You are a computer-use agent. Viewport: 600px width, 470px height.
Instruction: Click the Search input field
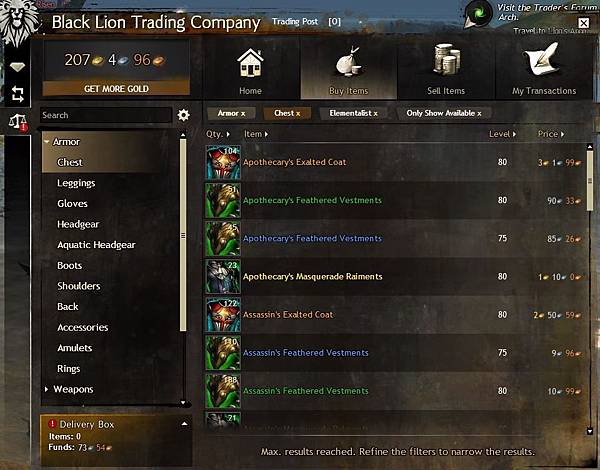106,115
